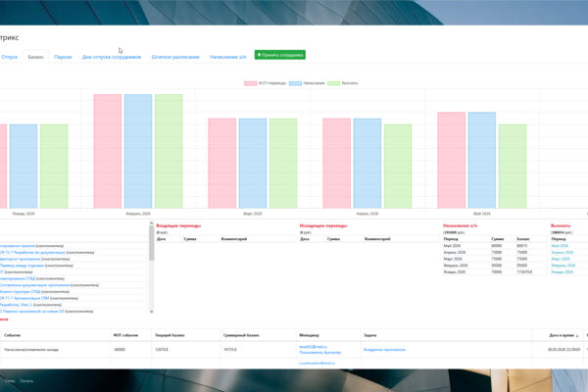Switch to the Пароли tab
588x392 pixels.
[63, 57]
